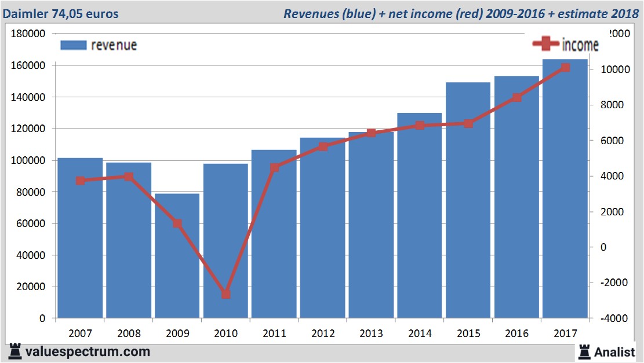Click 140000 on the left revenue axis

pos(28,97)
